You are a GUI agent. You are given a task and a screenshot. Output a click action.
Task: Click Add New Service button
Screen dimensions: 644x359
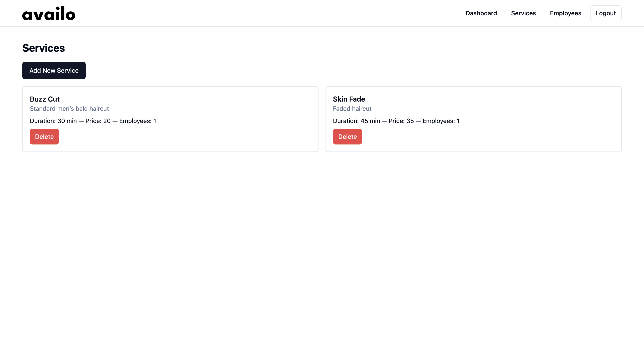pos(54,70)
